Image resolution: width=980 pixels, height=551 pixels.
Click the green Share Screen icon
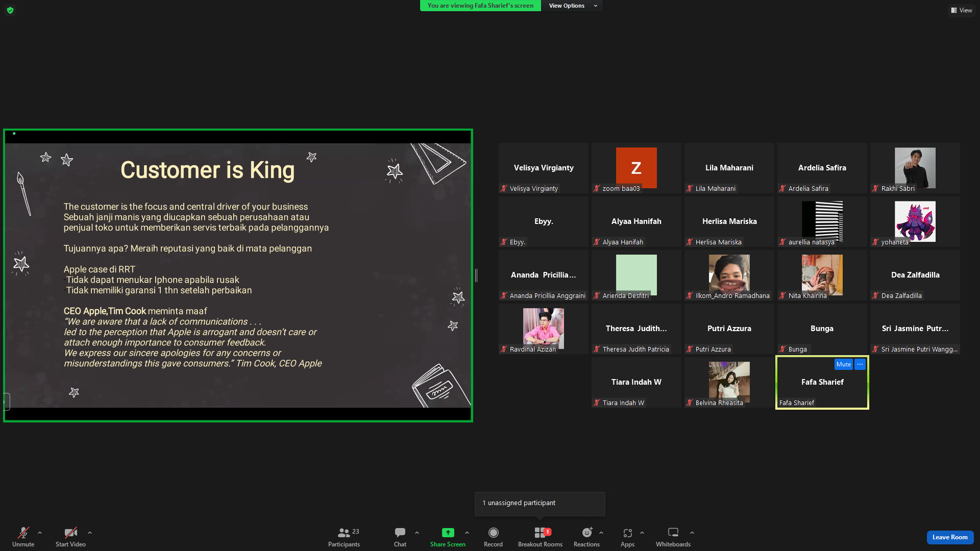tap(448, 533)
